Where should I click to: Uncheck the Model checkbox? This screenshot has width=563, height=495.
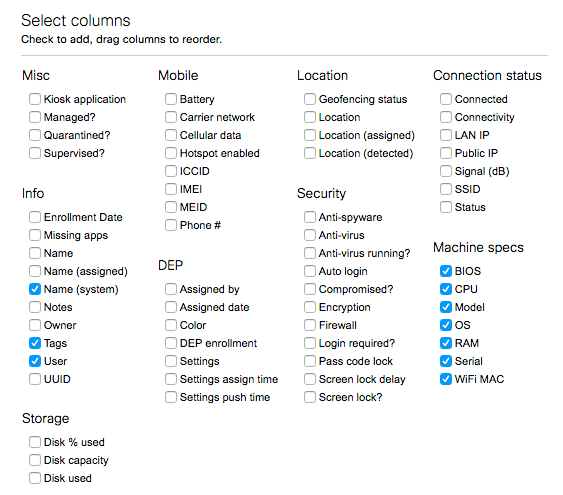(x=446, y=307)
